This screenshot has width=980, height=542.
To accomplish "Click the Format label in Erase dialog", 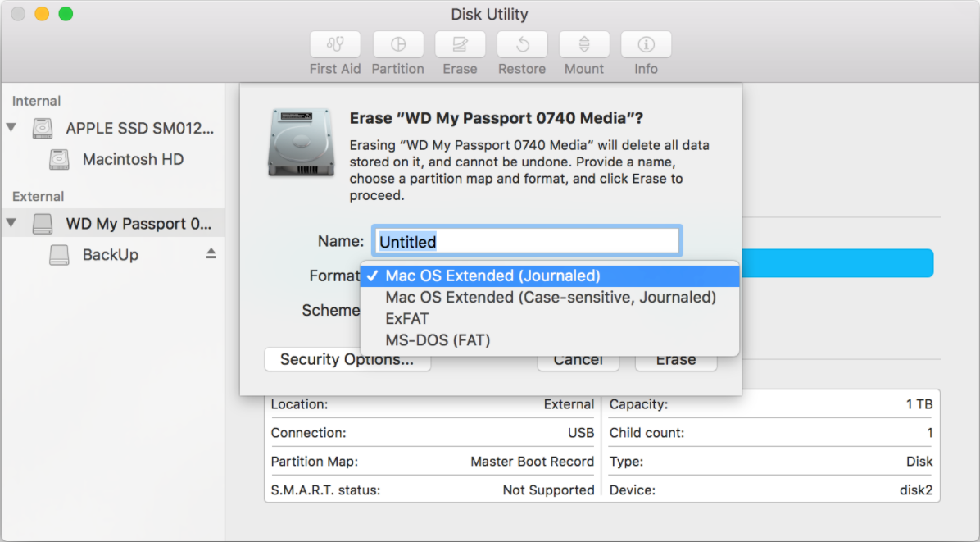I will pos(334,276).
